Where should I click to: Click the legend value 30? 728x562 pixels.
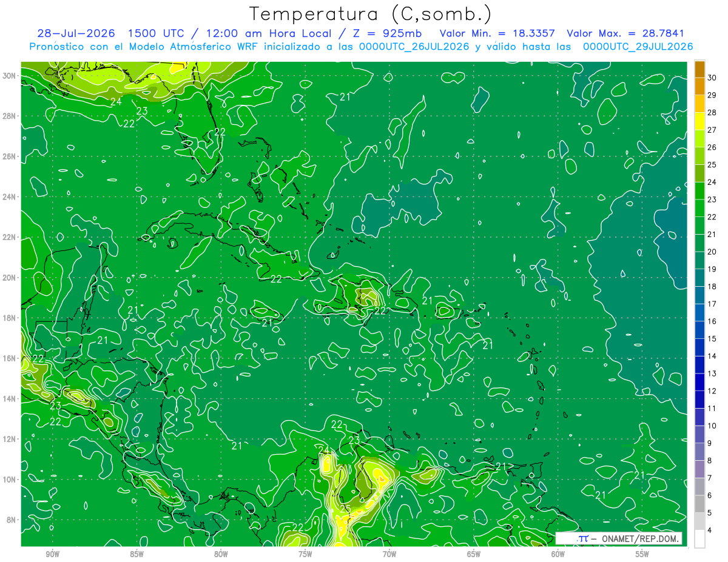tap(712, 78)
